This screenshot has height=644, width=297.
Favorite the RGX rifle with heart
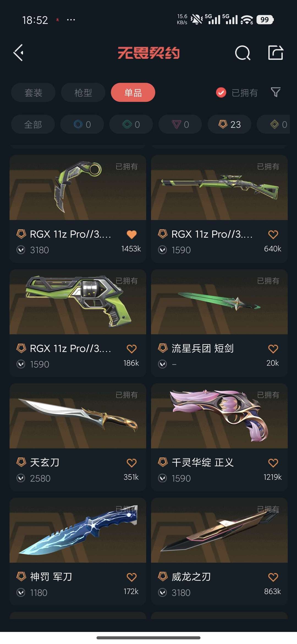tap(273, 234)
